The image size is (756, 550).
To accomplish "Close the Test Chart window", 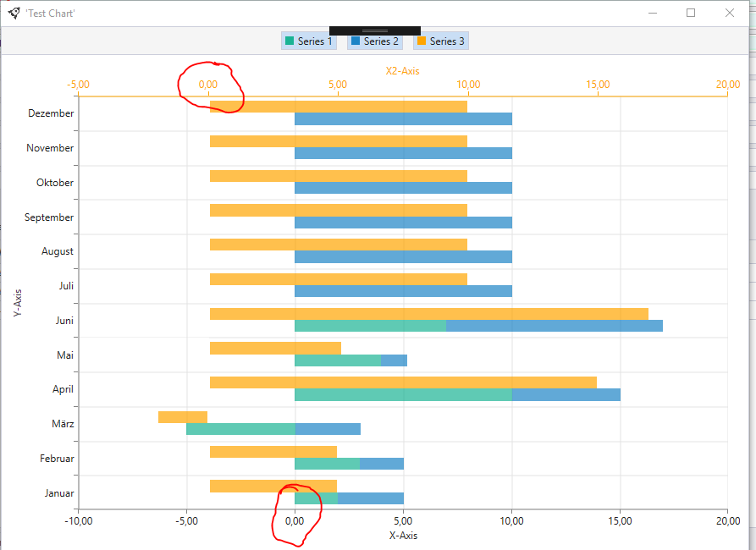I will click(x=730, y=13).
